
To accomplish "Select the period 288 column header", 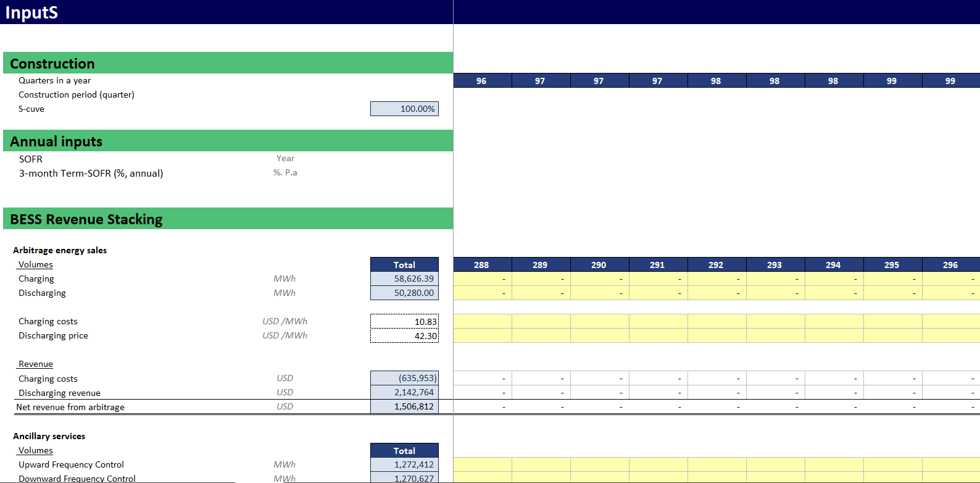I will (481, 264).
